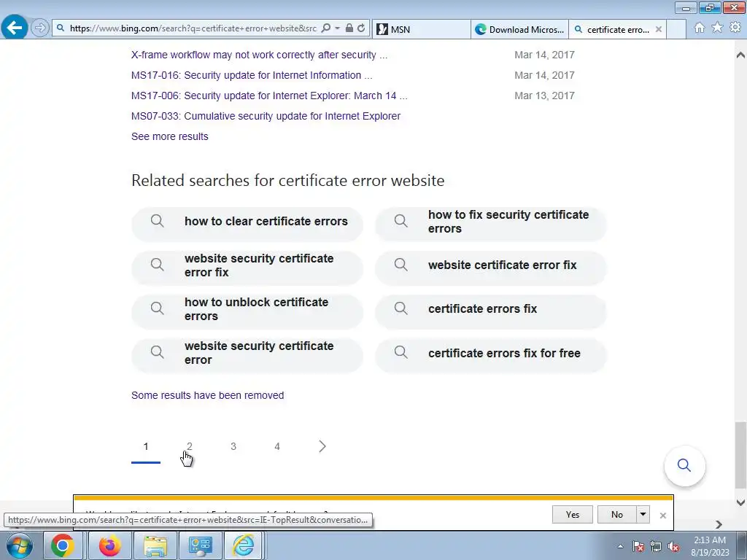Screen dimensions: 747x560
Task: Open X-frame workflow may not work correctly link
Action: pyautogui.click(x=259, y=55)
